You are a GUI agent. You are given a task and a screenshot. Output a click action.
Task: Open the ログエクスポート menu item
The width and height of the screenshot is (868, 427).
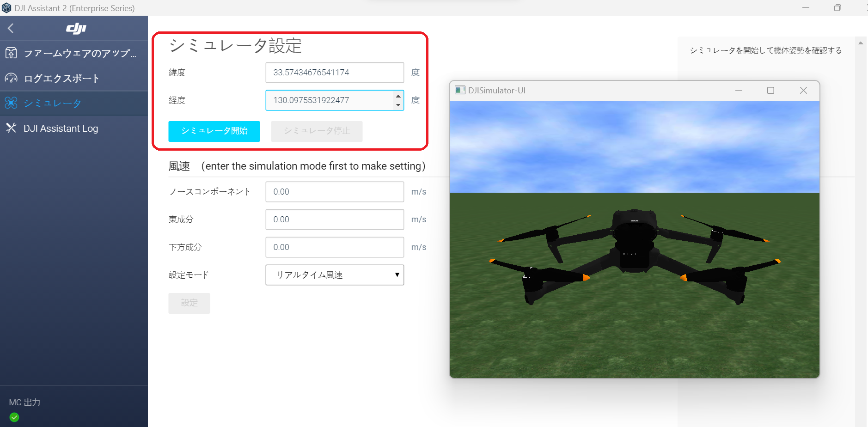pyautogui.click(x=61, y=78)
